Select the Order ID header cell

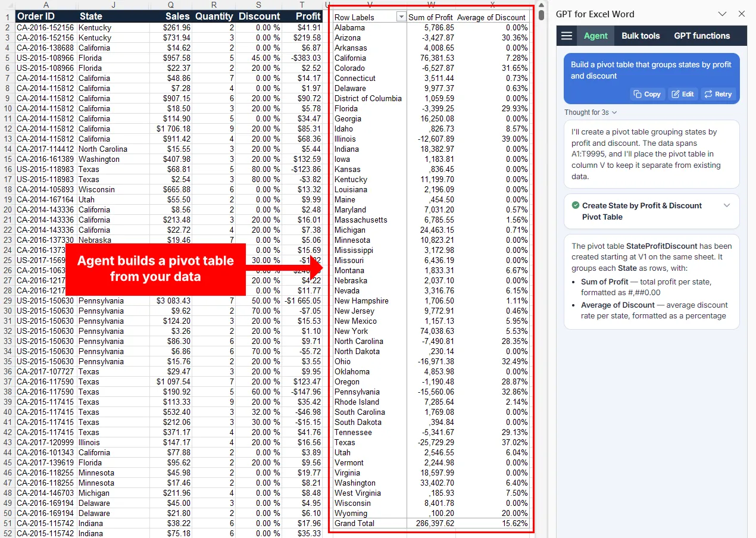point(37,16)
